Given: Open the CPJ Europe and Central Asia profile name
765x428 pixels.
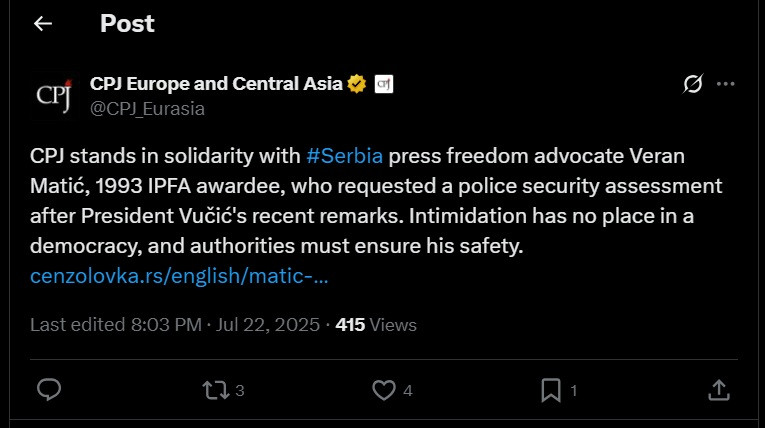Looking at the screenshot, I should click(x=216, y=84).
